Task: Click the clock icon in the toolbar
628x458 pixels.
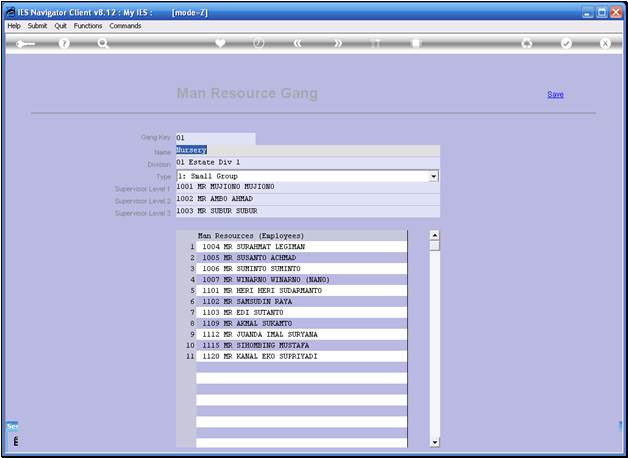Action: [x=259, y=44]
